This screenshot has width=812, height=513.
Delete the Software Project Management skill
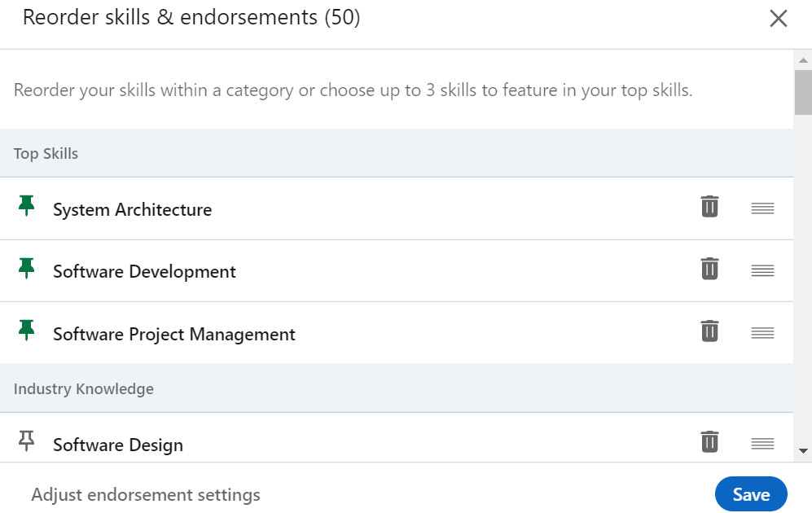pyautogui.click(x=709, y=331)
